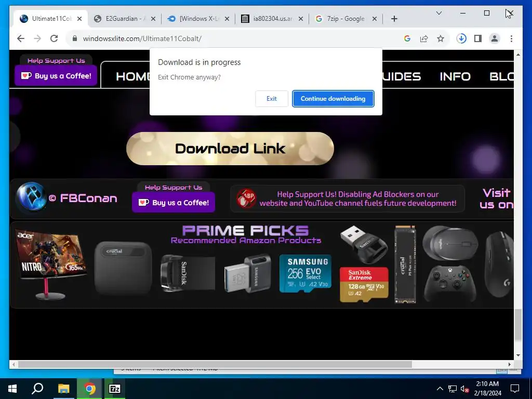This screenshot has width=532, height=399.
Task: Open the SanDisk Extreme 128GB card
Action: coord(364,284)
